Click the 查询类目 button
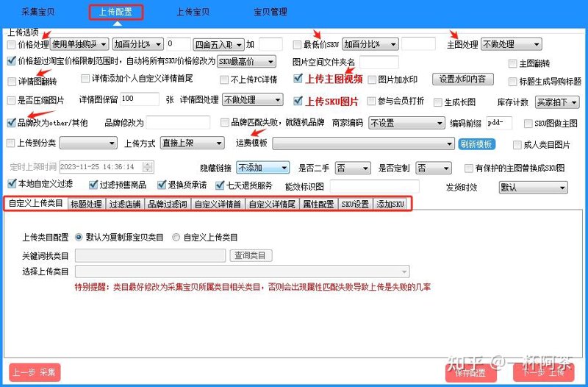This screenshot has height=387, width=588. [251, 255]
